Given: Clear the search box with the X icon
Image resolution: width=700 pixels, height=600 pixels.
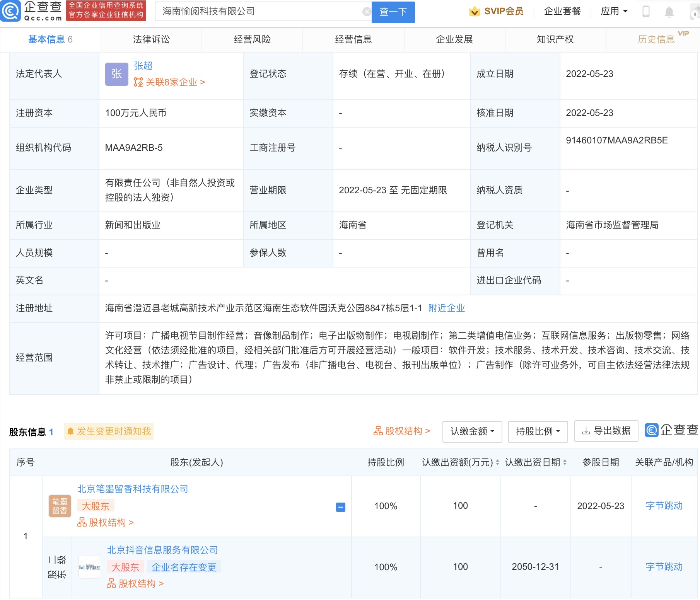Looking at the screenshot, I should pos(366,12).
